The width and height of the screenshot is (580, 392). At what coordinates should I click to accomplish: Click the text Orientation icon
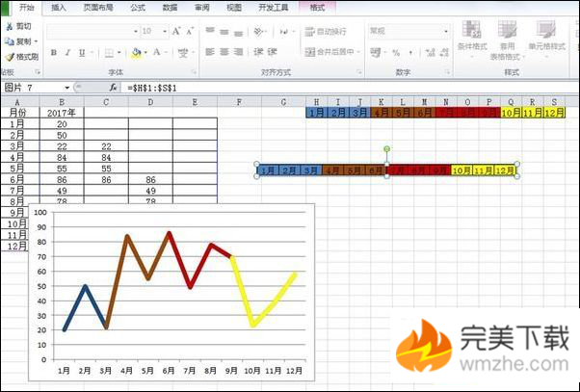[258, 32]
